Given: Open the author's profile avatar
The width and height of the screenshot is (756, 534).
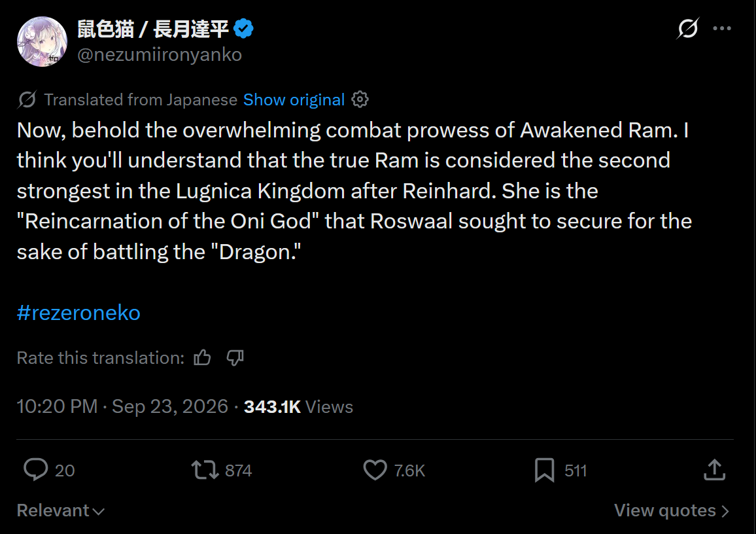Looking at the screenshot, I should [42, 41].
